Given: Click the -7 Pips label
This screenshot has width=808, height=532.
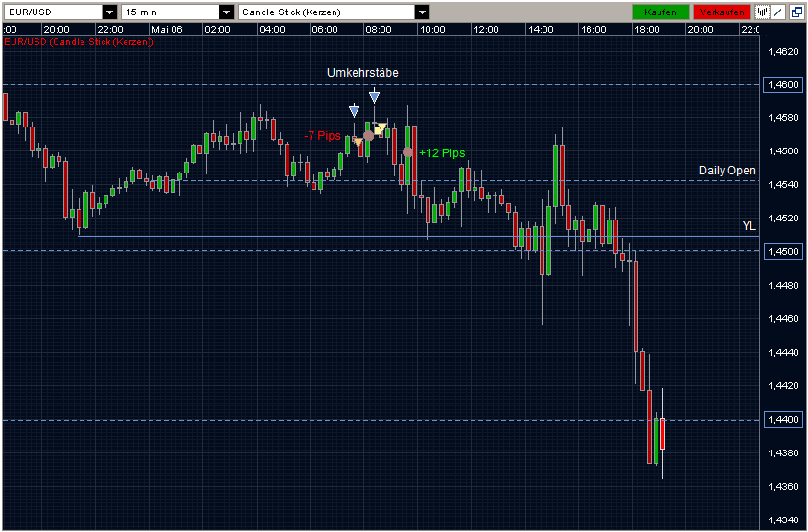Looking at the screenshot, I should tap(323, 136).
